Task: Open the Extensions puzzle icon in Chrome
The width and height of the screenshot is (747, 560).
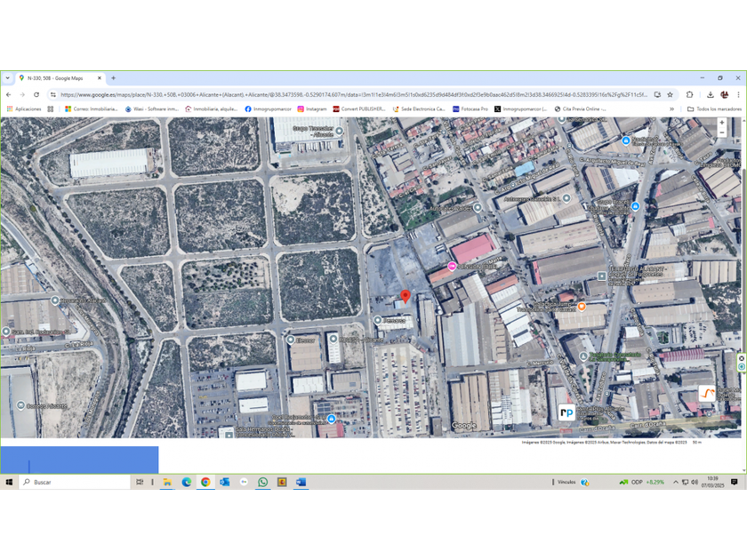Action: click(x=690, y=94)
